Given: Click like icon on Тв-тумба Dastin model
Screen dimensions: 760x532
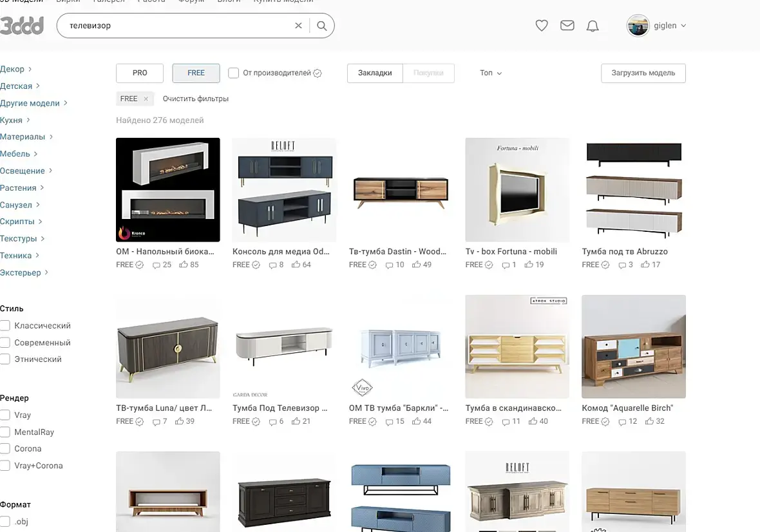Looking at the screenshot, I should (x=416, y=265).
